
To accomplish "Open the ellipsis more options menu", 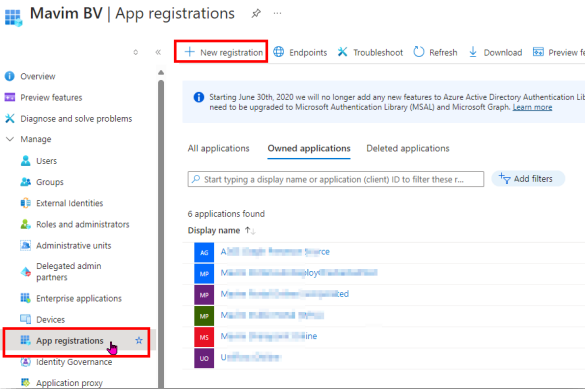I will click(x=277, y=13).
